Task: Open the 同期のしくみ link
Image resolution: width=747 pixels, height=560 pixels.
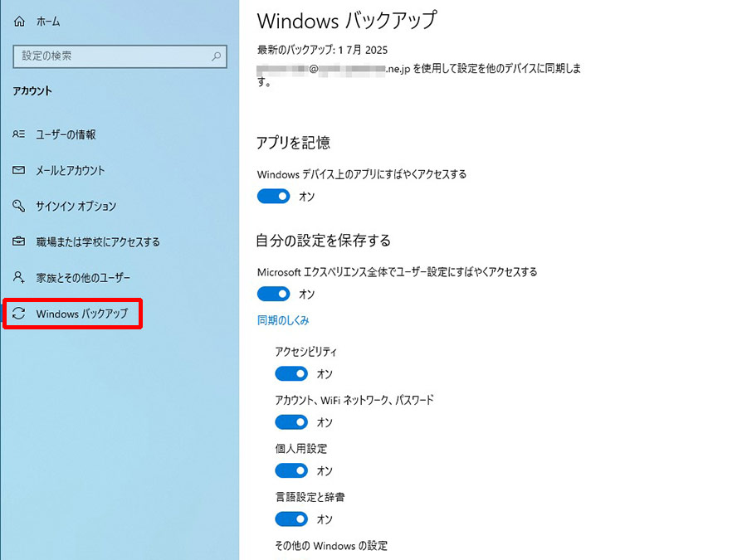Action: tap(283, 320)
